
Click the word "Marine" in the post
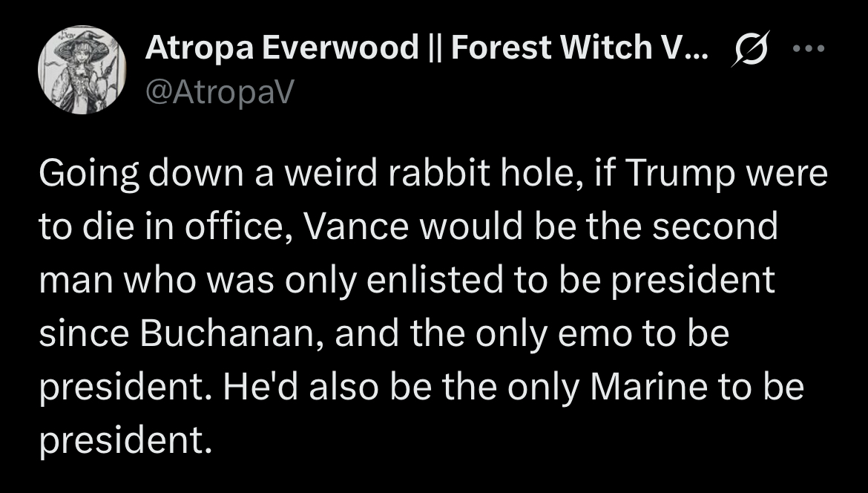tap(649, 388)
